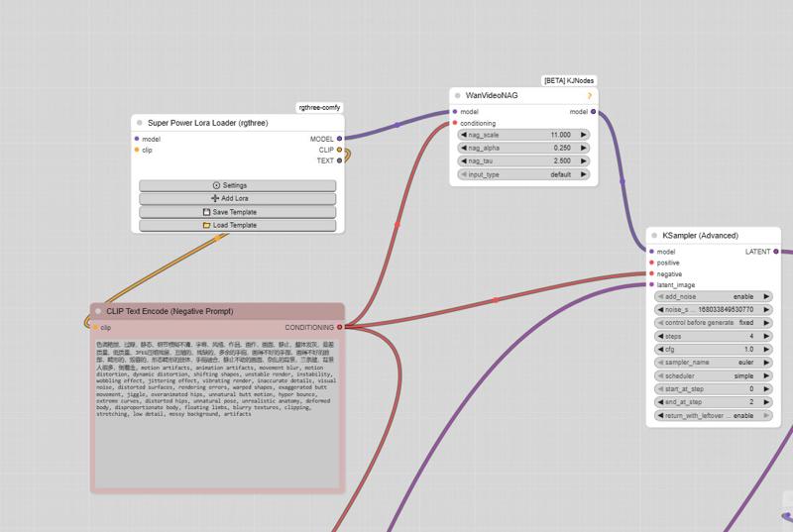
Task: Click the negative input port on KSampler
Action: pos(651,273)
